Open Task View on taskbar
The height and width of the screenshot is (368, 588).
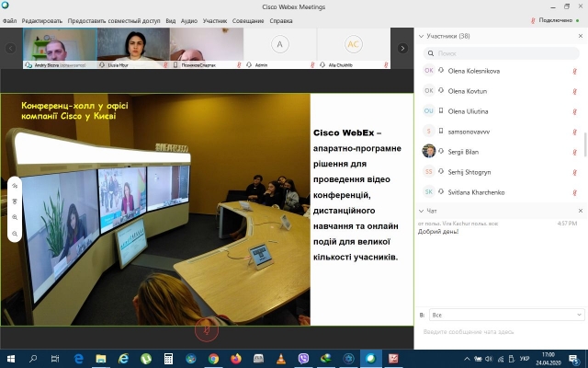55,359
